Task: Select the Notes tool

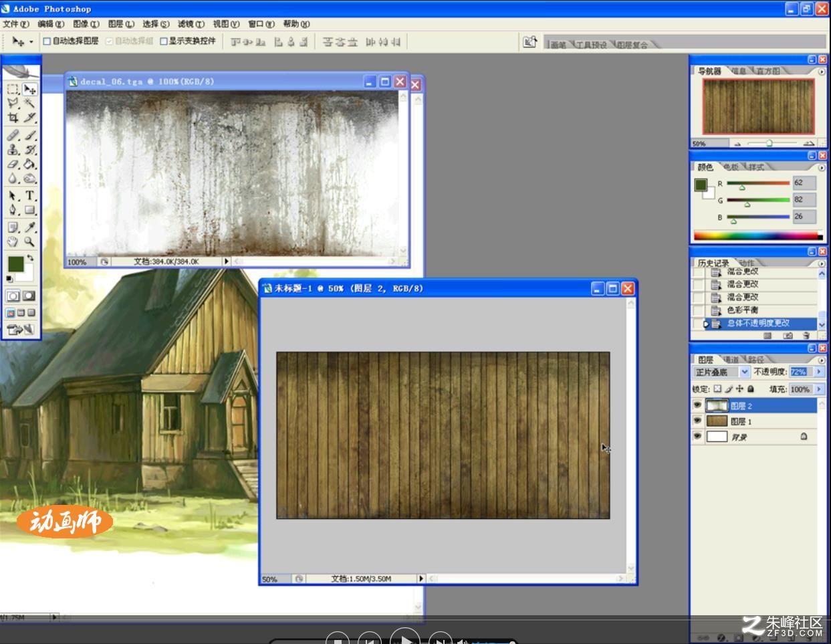Action: pos(13,227)
